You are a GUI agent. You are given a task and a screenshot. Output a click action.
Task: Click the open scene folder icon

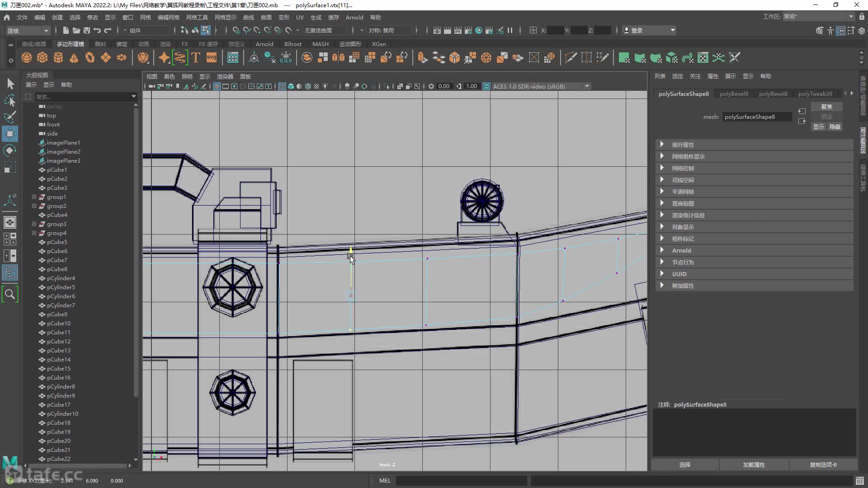pos(76,30)
